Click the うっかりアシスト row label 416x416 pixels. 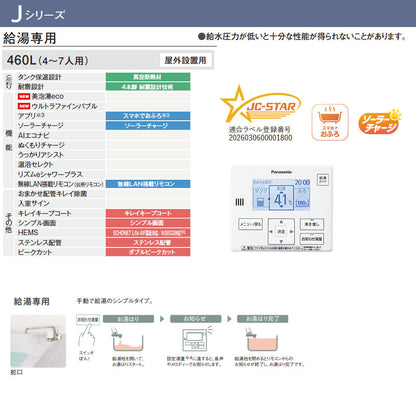tap(41, 155)
